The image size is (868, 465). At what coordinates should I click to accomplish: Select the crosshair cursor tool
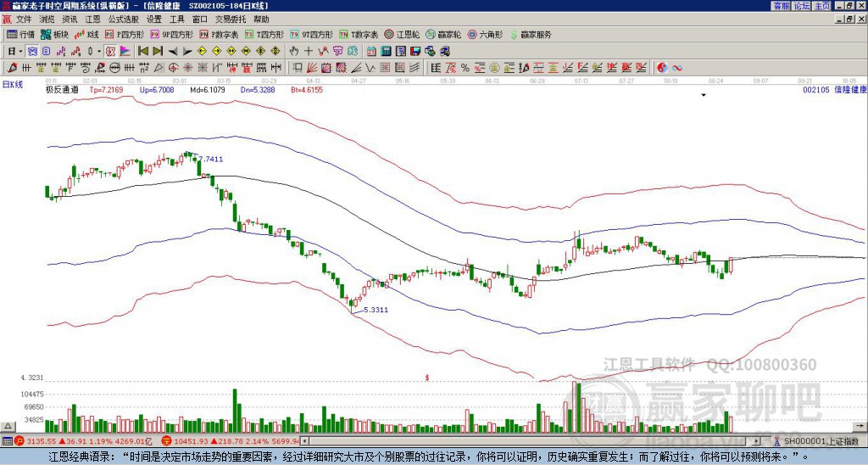[x=309, y=52]
